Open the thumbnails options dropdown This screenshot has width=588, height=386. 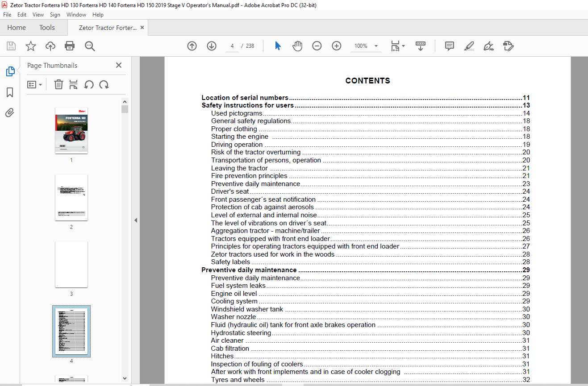pos(35,84)
